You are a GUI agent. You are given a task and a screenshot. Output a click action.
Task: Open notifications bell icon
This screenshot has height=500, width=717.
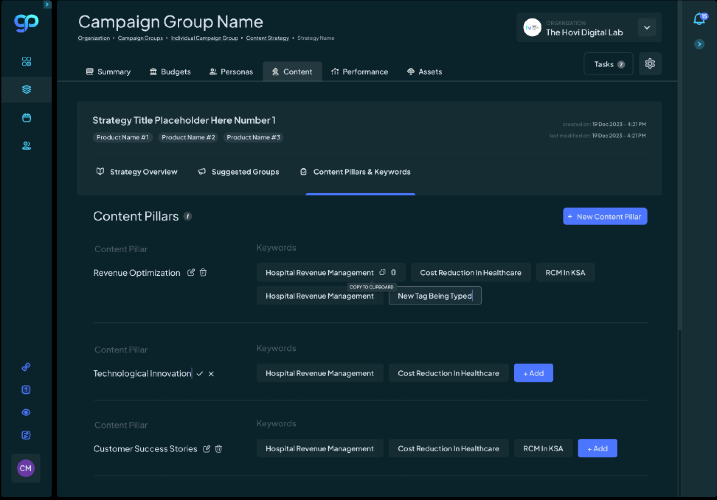click(x=699, y=19)
